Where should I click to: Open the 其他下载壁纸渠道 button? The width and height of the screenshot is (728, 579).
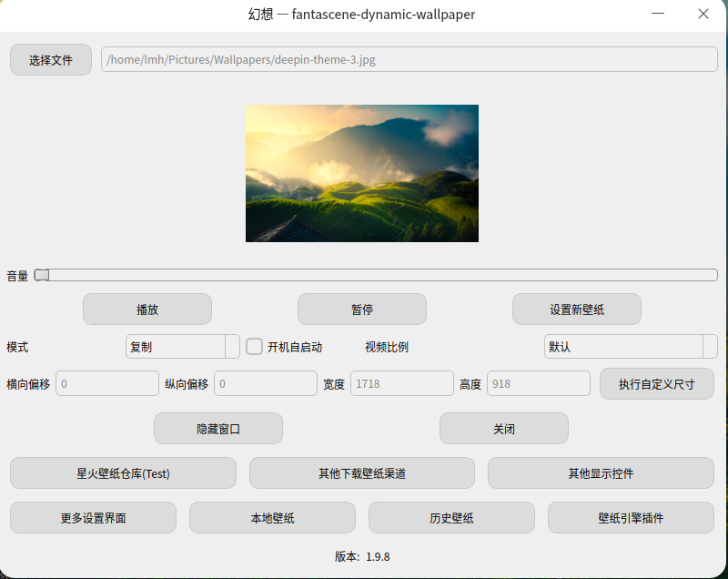click(361, 473)
